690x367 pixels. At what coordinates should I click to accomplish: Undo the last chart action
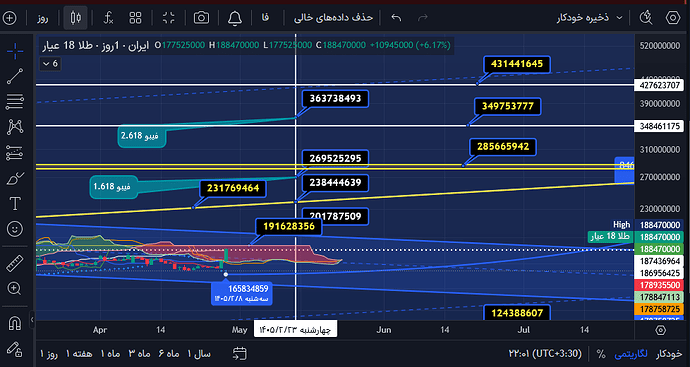click(x=396, y=18)
